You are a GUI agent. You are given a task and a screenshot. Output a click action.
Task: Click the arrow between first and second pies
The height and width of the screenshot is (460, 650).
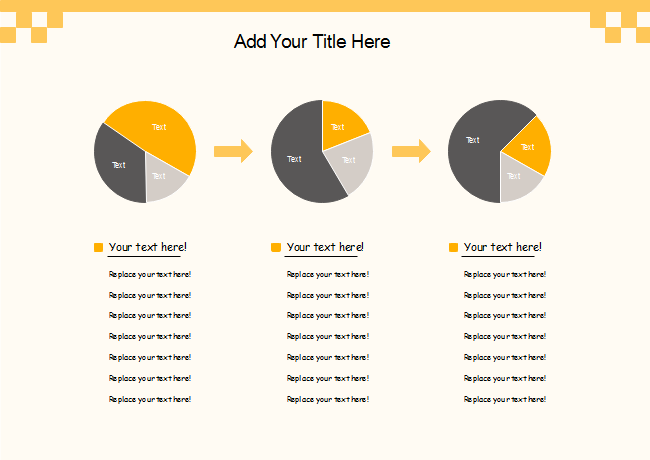[233, 151]
